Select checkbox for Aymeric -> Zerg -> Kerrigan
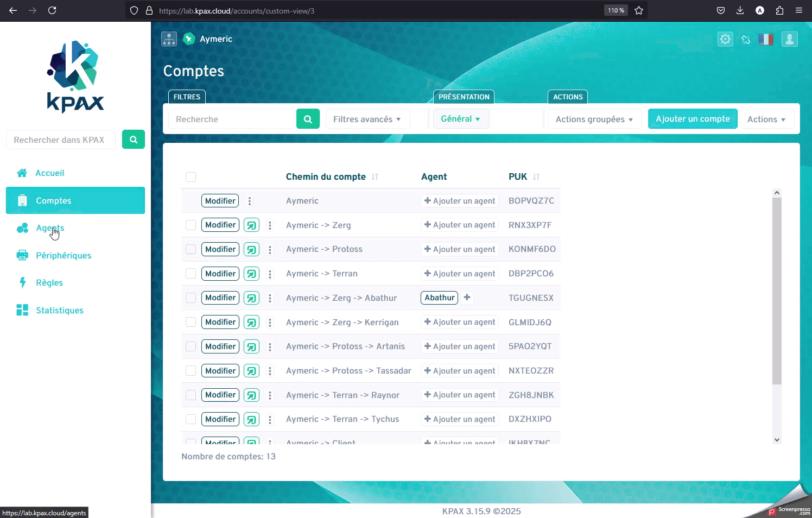The image size is (812, 518). pyautogui.click(x=191, y=322)
